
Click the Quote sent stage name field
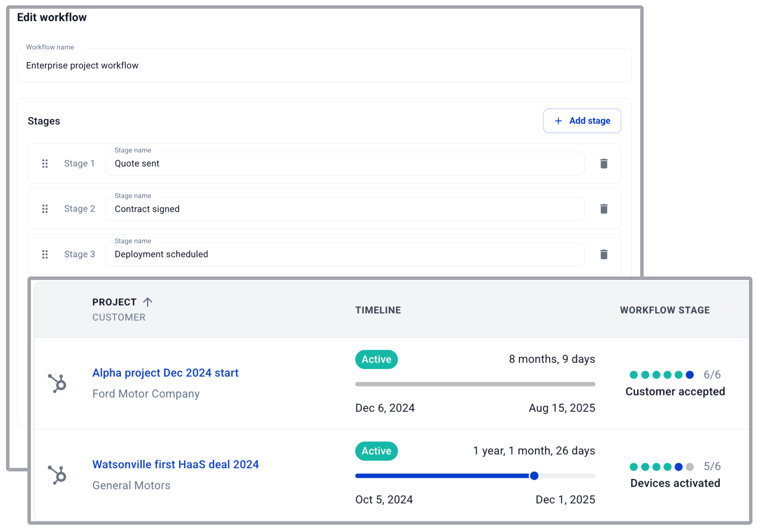point(344,163)
